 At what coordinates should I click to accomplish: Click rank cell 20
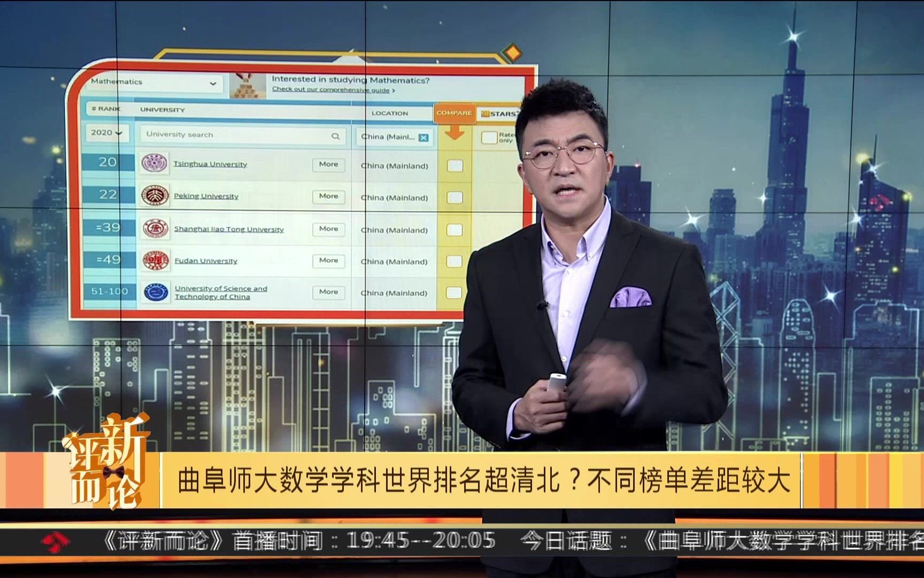[x=107, y=162]
